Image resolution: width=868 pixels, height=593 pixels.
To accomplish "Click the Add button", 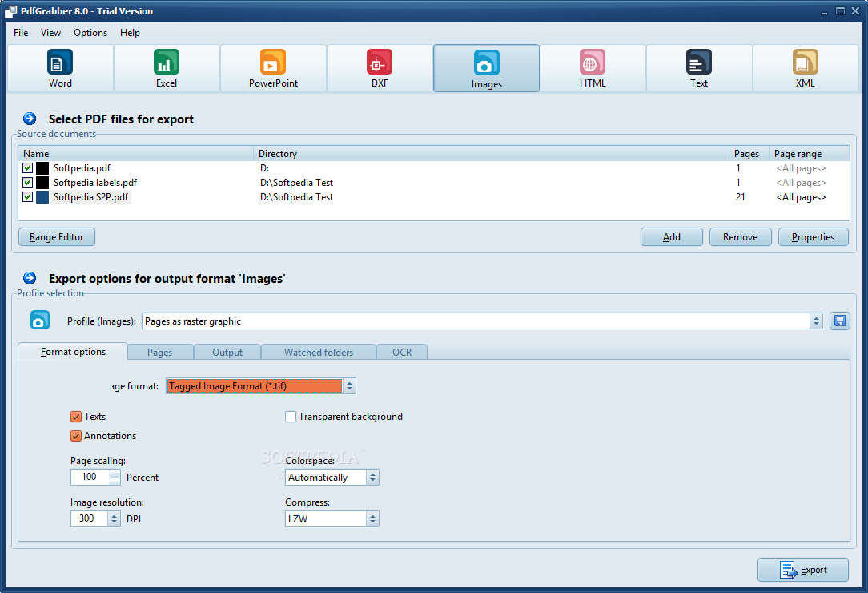I will (x=672, y=237).
